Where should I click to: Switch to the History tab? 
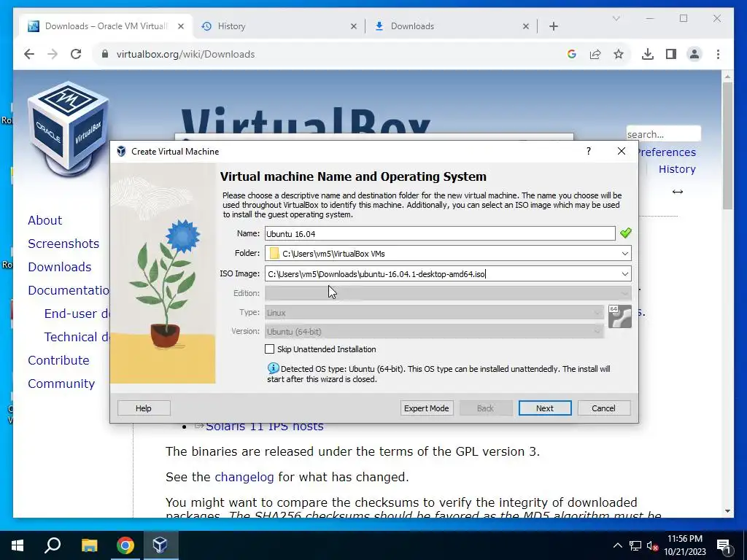point(231,26)
